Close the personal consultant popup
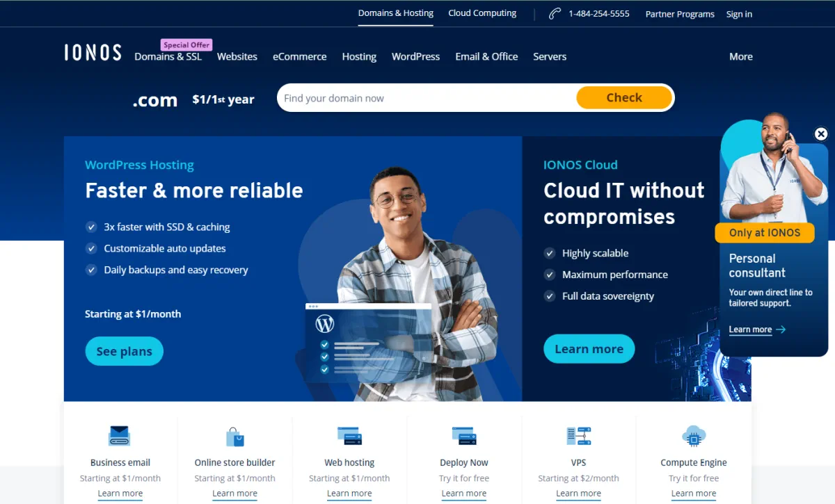Viewport: 835px width, 504px height. [x=821, y=134]
